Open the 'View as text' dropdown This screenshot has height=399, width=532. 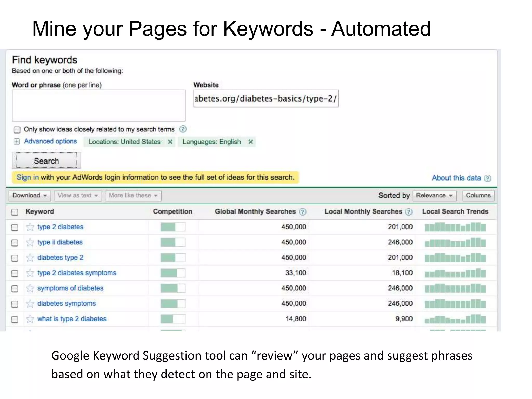[x=78, y=195]
